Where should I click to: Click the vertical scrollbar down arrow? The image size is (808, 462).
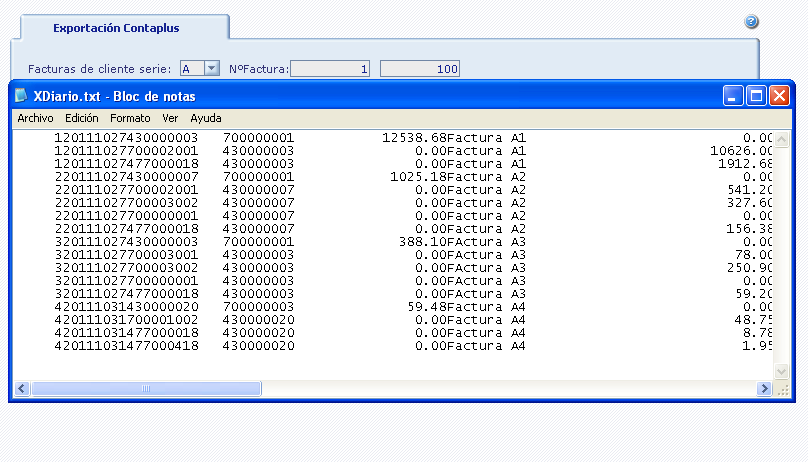tap(782, 371)
